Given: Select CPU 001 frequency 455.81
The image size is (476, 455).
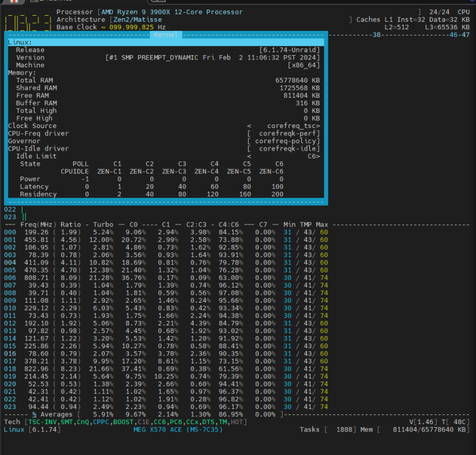Looking at the screenshot, I should pos(36,240).
